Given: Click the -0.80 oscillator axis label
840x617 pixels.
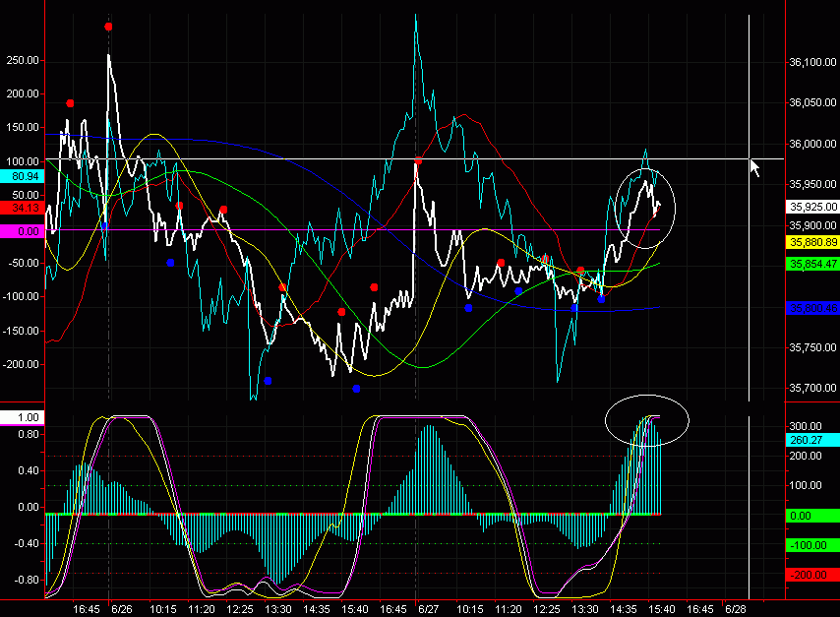Looking at the screenshot, I should click(x=27, y=580).
